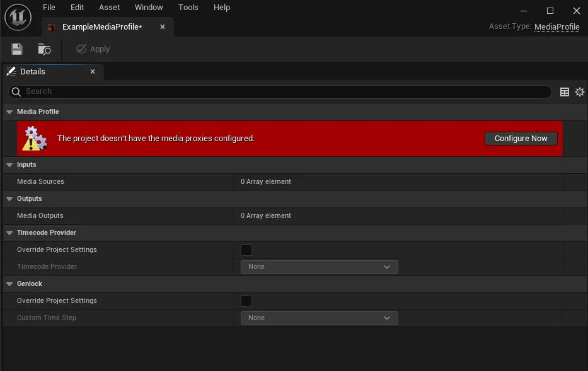Image resolution: width=588 pixels, height=371 pixels.
Task: Click the Details panel pencil icon
Action: 11,71
